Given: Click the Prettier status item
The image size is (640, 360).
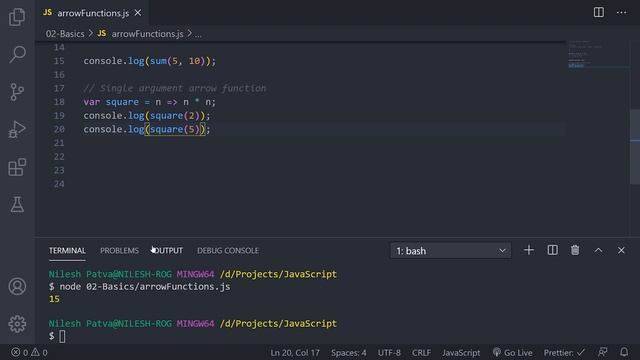Looking at the screenshot, I should tap(564, 353).
